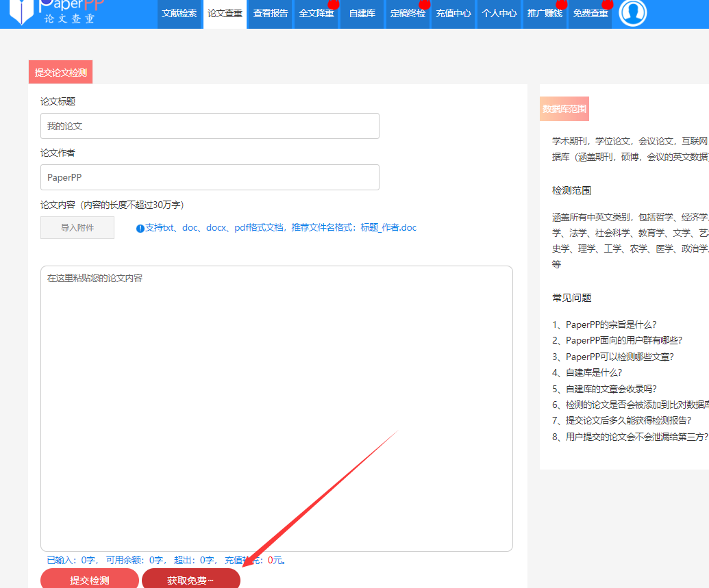The width and height of the screenshot is (709, 588).
Task: Open 个人中心 tab
Action: [x=499, y=14]
